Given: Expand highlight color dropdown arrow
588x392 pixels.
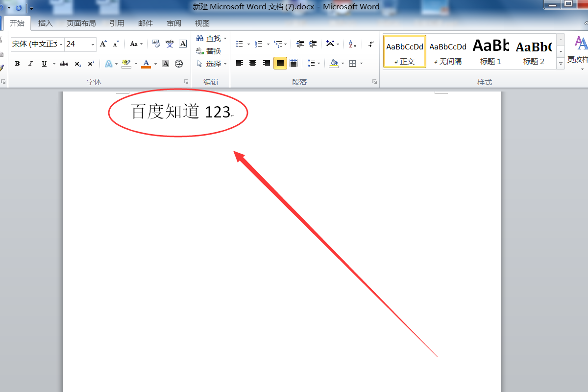Looking at the screenshot, I should point(135,64).
